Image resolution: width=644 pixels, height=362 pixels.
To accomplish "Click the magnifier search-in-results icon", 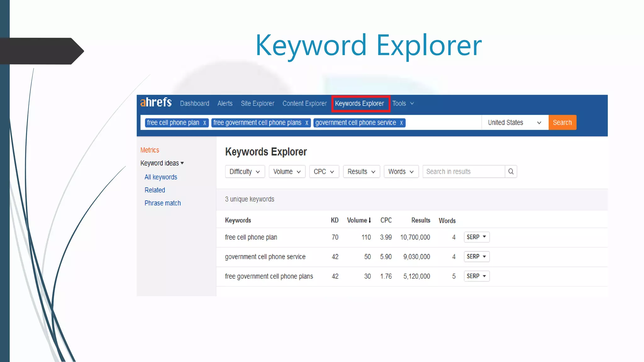I will pos(511,172).
